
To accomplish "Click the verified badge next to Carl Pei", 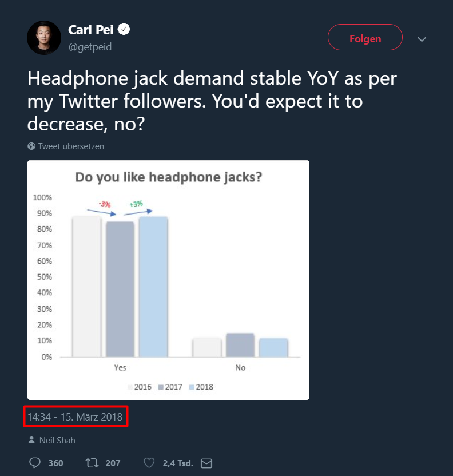I will pos(124,30).
